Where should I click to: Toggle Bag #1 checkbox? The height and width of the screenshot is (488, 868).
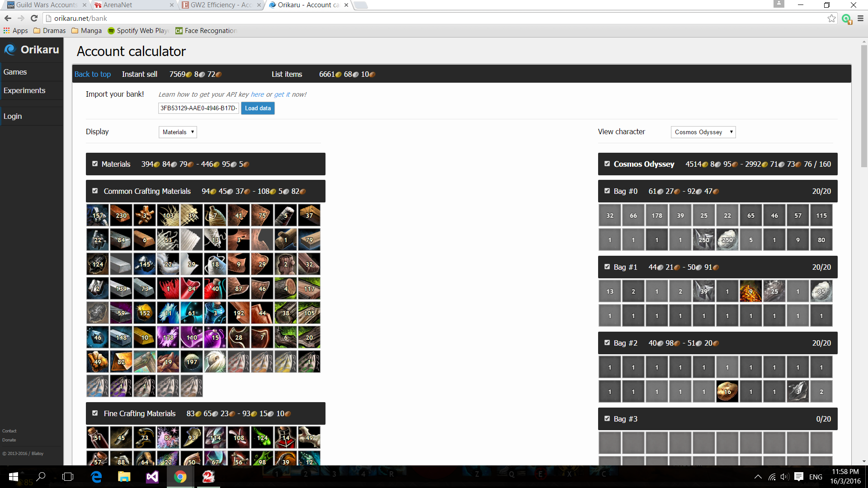pyautogui.click(x=607, y=267)
